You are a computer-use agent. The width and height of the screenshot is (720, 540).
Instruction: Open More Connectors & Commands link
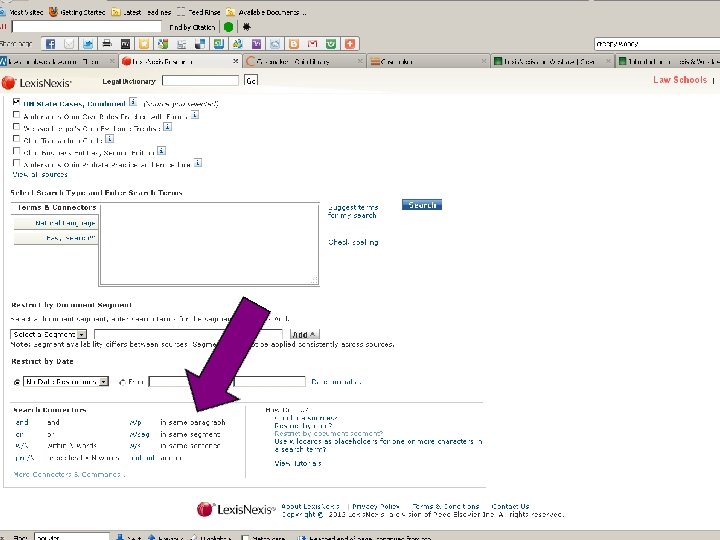pyautogui.click(x=69, y=474)
